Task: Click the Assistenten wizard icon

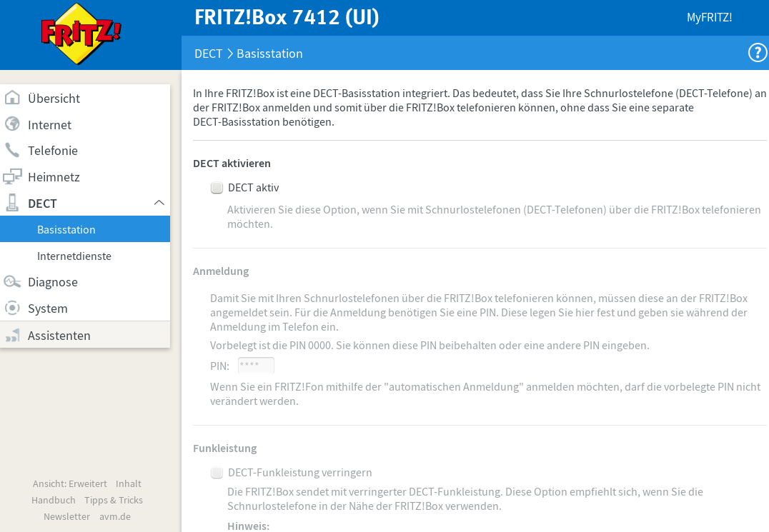Action: pyautogui.click(x=12, y=336)
